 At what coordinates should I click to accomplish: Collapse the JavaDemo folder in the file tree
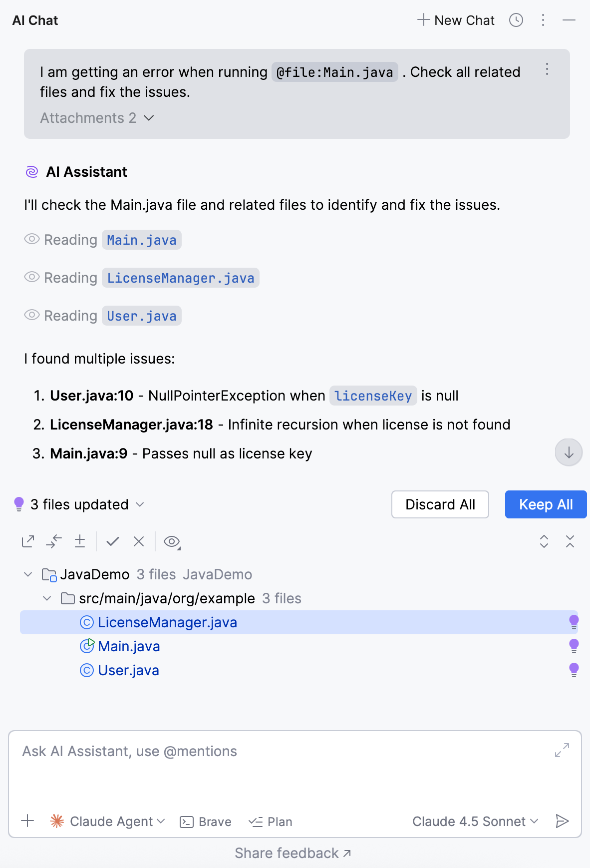pyautogui.click(x=28, y=574)
